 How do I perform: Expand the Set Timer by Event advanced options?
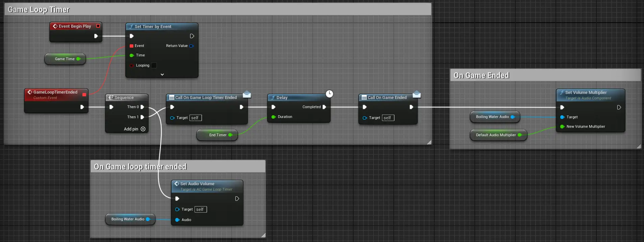(162, 74)
